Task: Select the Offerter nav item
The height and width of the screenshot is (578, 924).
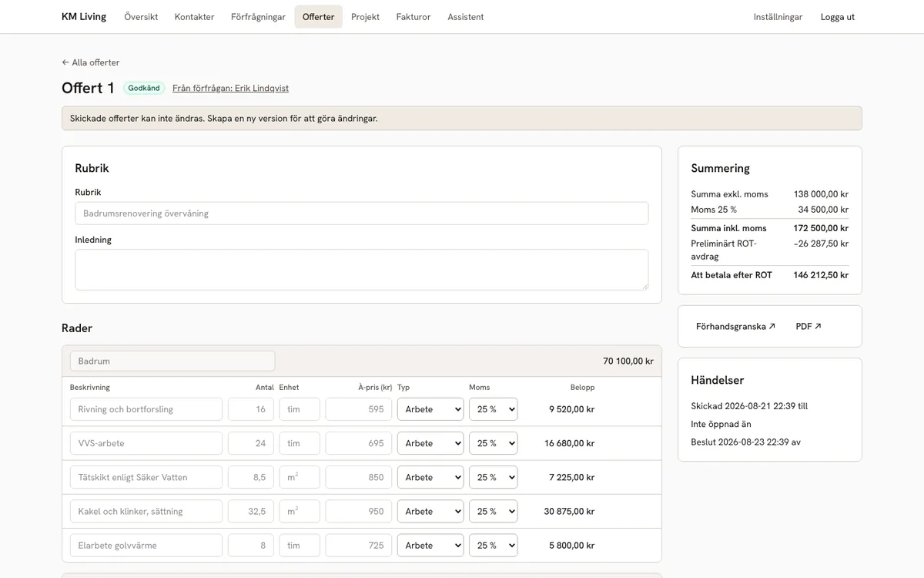Action: coord(318,17)
